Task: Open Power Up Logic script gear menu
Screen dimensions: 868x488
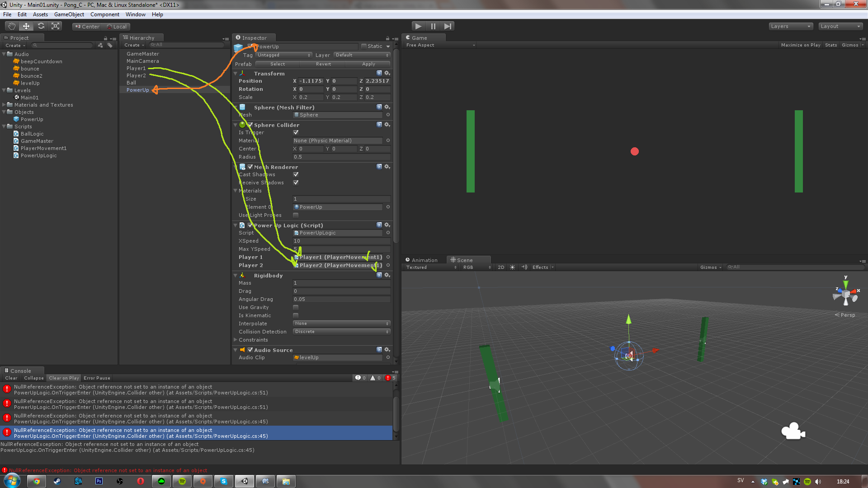Action: 387,225
